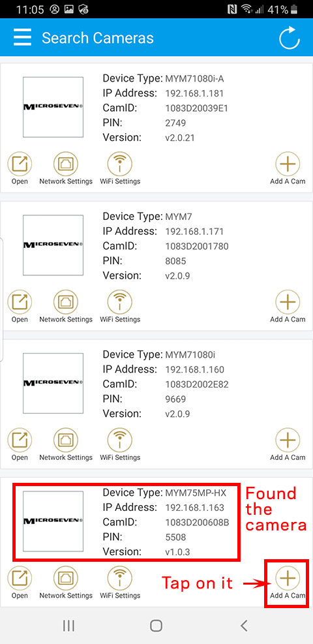313x644 pixels.
Task: Add the MYM7 camera with PIN 8085
Action: click(x=287, y=307)
